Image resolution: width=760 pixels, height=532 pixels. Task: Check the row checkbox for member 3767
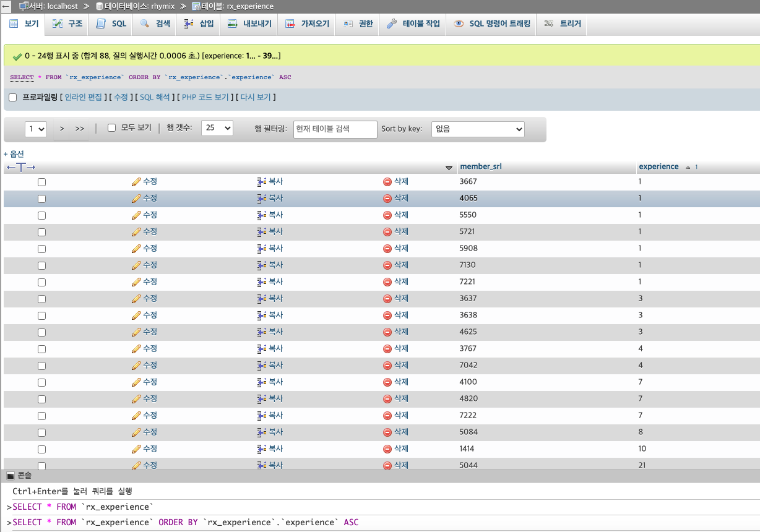(42, 349)
